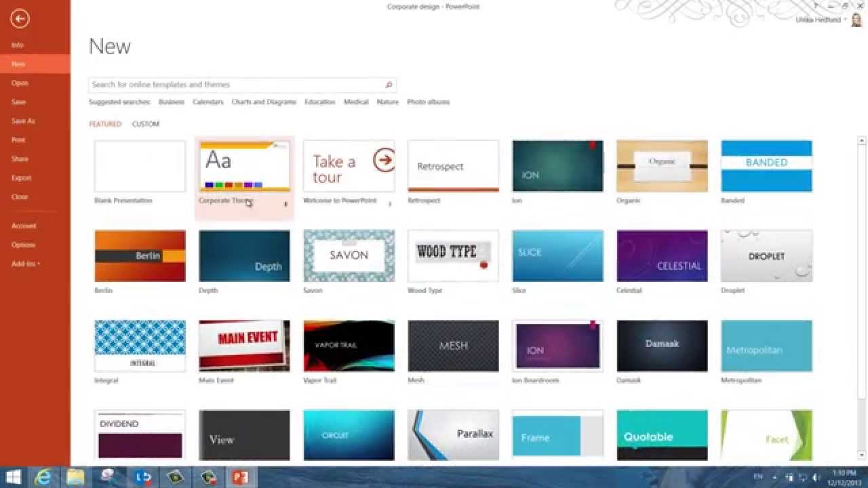Open the Print page
This screenshot has width=868, height=488.
click(18, 140)
